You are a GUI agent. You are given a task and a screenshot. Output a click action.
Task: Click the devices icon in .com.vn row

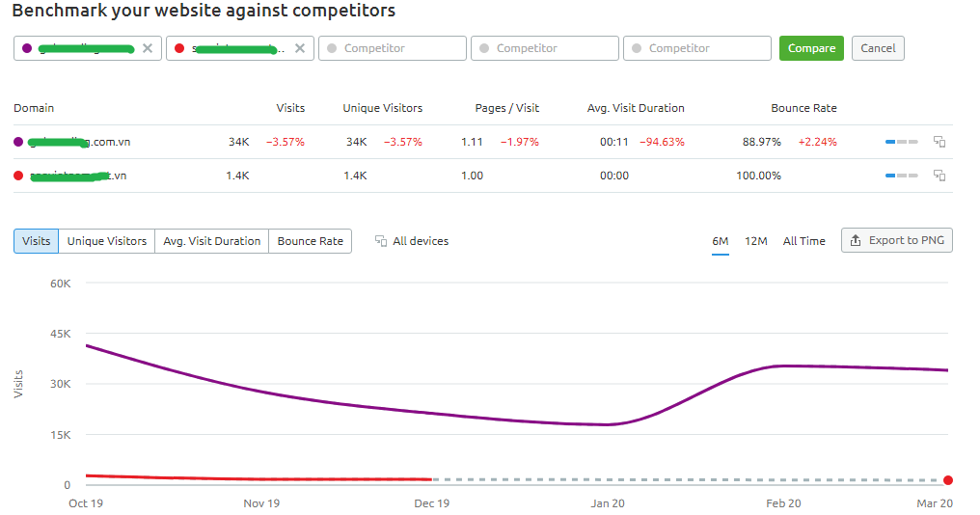[939, 142]
